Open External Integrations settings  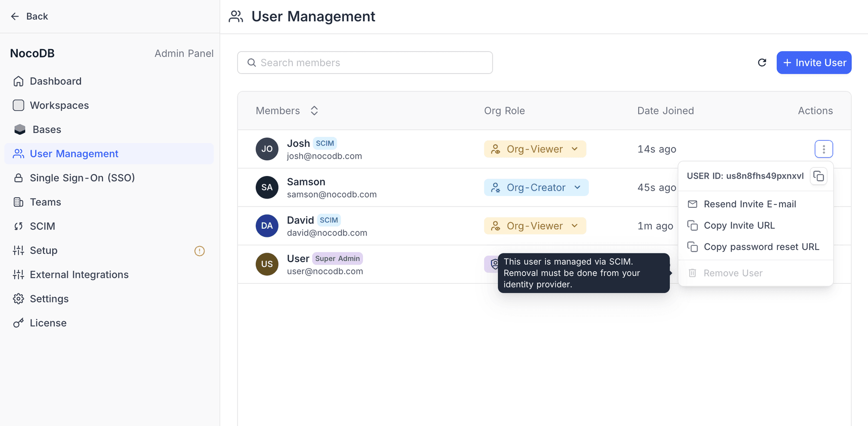79,274
